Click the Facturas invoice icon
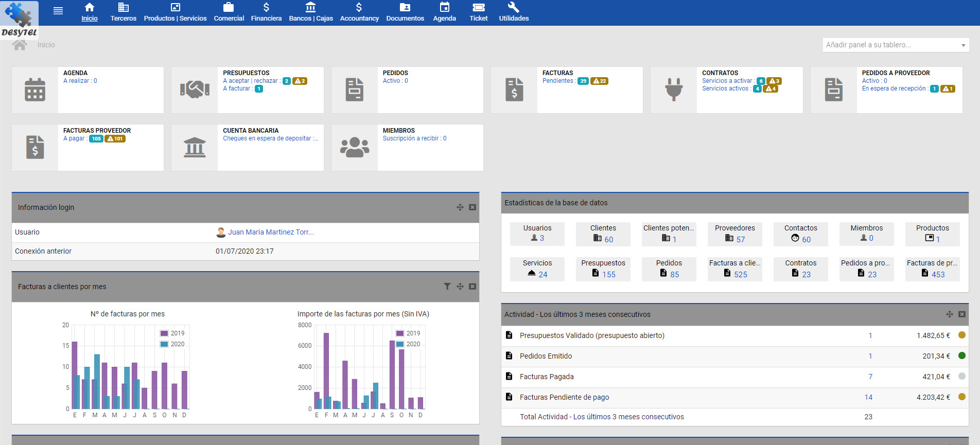 [514, 90]
